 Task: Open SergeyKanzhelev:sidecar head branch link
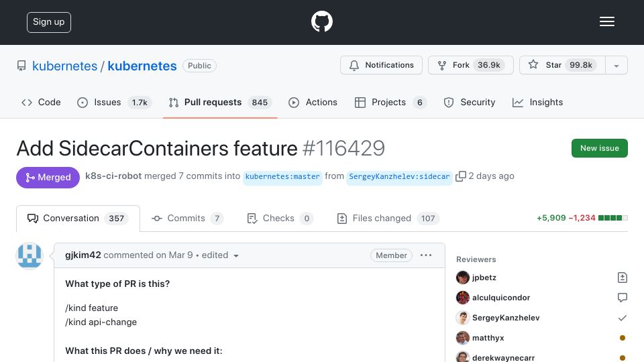399,176
